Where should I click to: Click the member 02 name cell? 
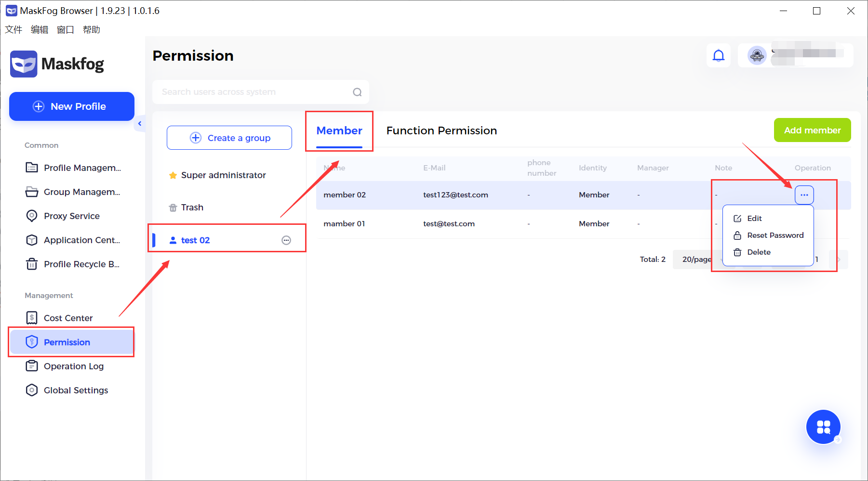(345, 195)
